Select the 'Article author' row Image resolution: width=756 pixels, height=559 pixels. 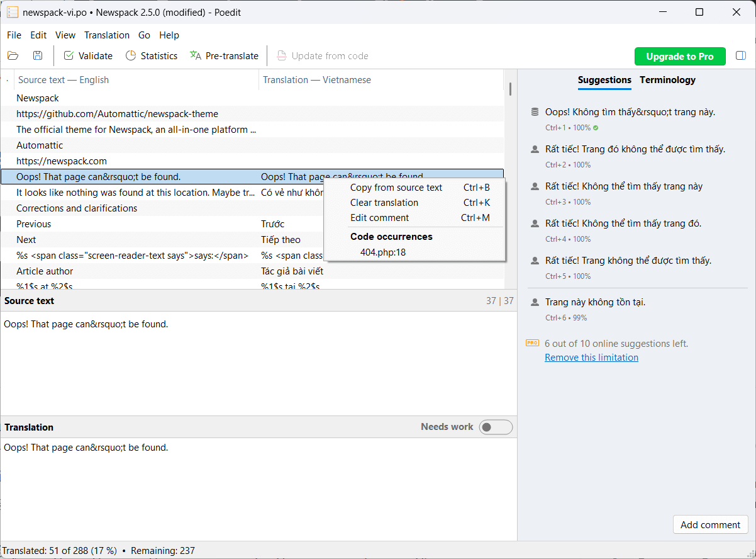click(x=252, y=271)
